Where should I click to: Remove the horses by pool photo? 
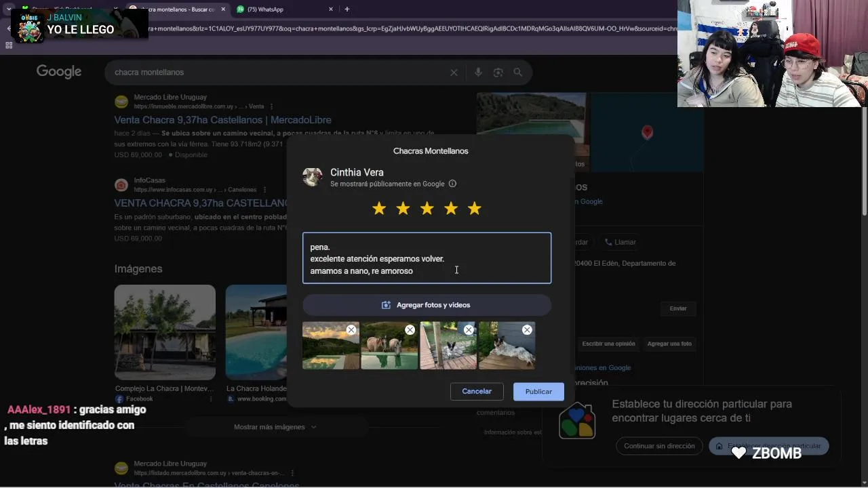pyautogui.click(x=410, y=330)
